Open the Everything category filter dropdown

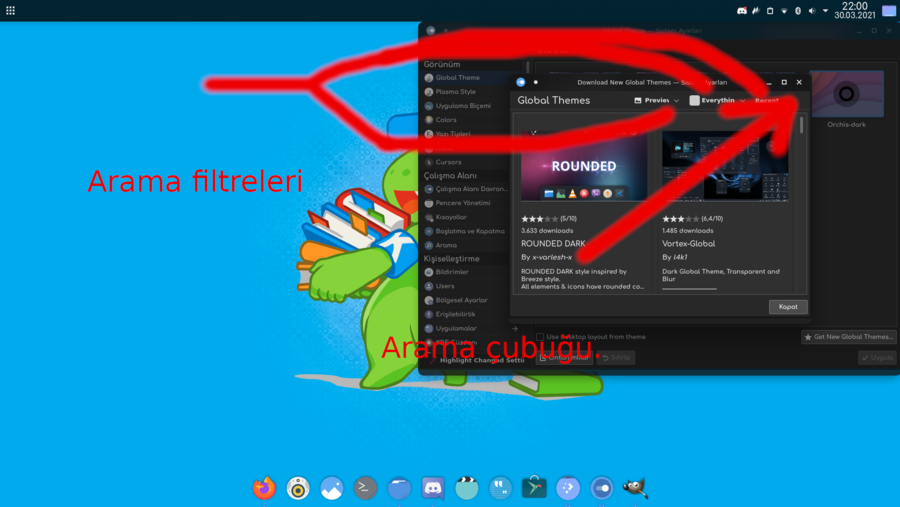click(x=717, y=100)
